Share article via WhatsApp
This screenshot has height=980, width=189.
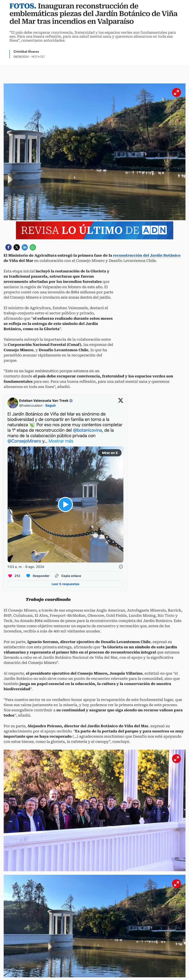(x=33, y=247)
